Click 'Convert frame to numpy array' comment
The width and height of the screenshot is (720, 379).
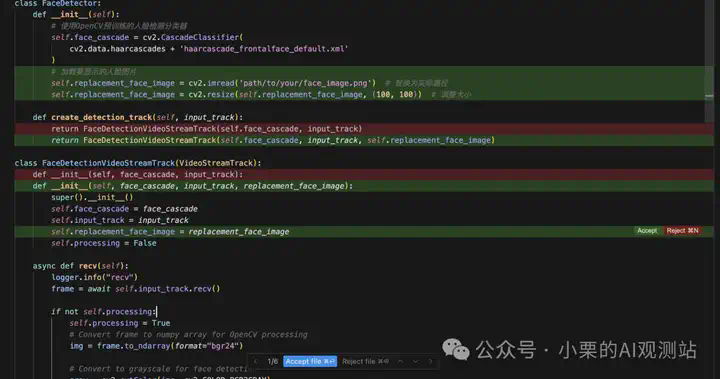[x=188, y=334]
